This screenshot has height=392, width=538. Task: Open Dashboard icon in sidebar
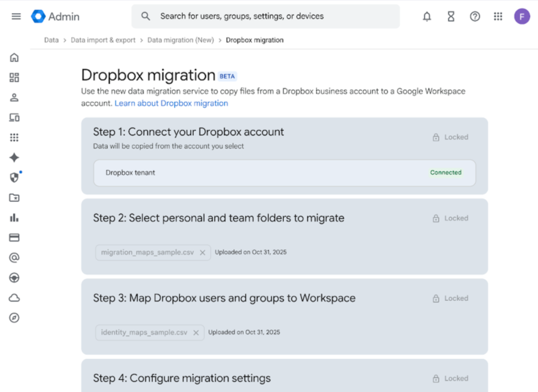14,78
